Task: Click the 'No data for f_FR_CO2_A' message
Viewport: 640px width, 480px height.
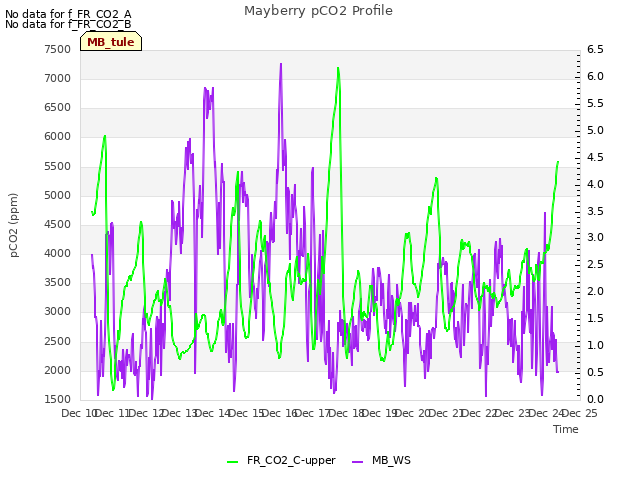Action: click(x=68, y=14)
